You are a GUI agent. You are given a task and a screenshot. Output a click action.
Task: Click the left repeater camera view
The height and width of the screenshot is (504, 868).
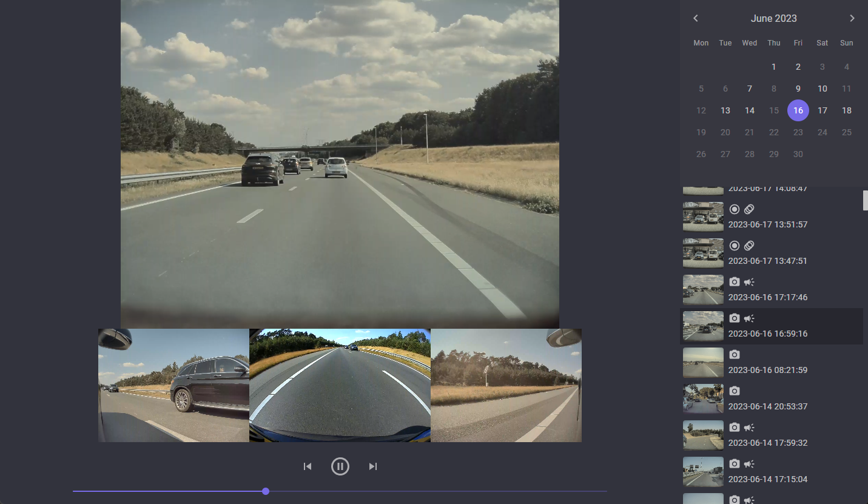(173, 385)
